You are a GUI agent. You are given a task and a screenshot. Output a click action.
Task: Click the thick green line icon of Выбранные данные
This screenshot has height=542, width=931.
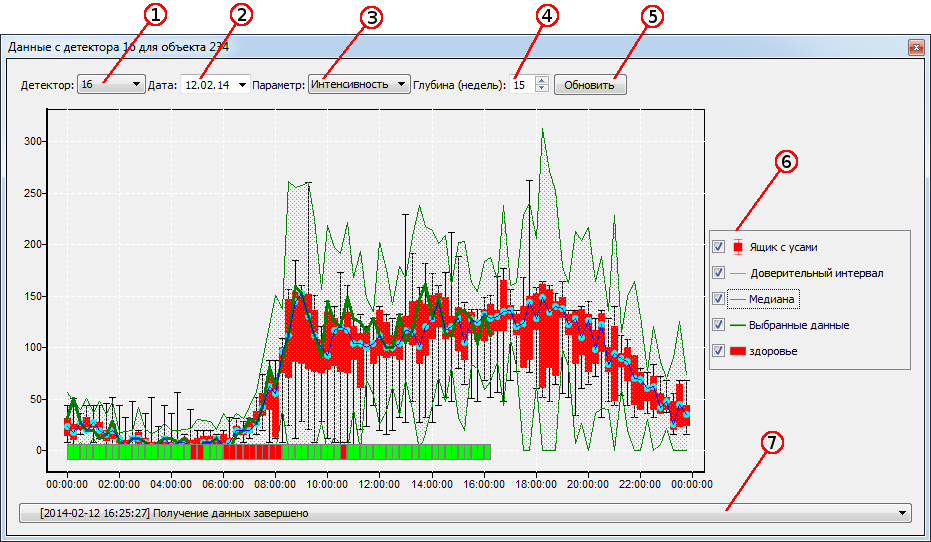[737, 325]
